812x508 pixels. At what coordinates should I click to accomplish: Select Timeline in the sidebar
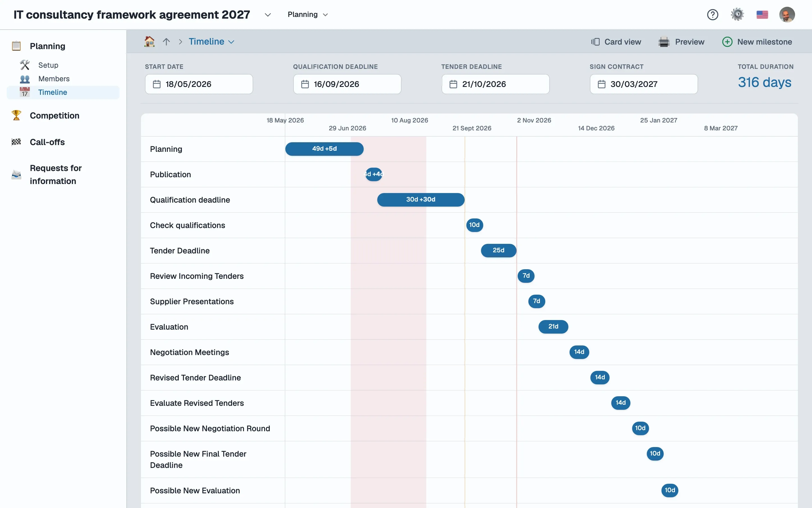pyautogui.click(x=63, y=92)
